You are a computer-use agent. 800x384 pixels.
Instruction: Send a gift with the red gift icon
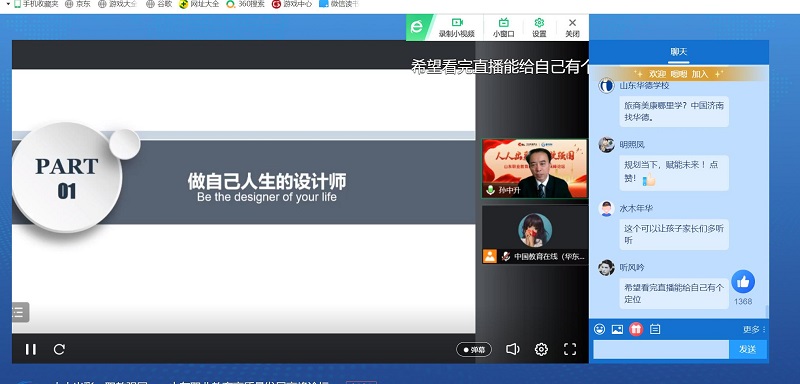pyautogui.click(x=636, y=329)
